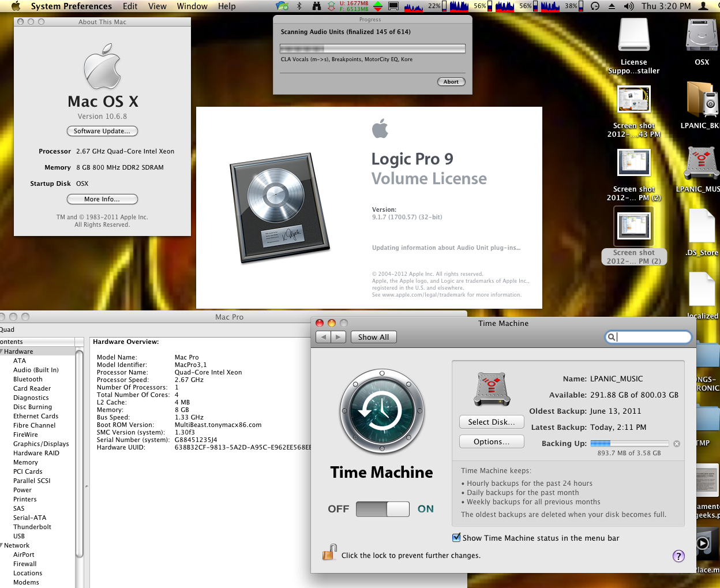Open the Window menu
Viewport: 720px width, 588px height.
192,6
